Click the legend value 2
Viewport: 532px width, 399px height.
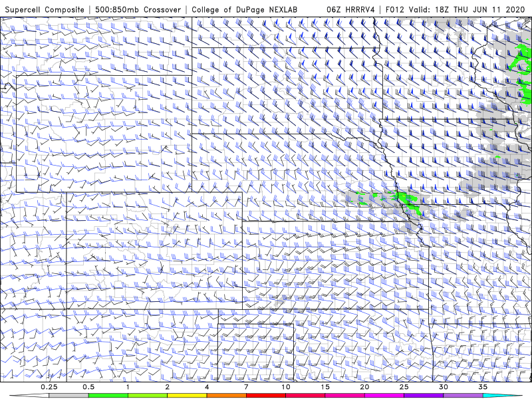[168, 387]
